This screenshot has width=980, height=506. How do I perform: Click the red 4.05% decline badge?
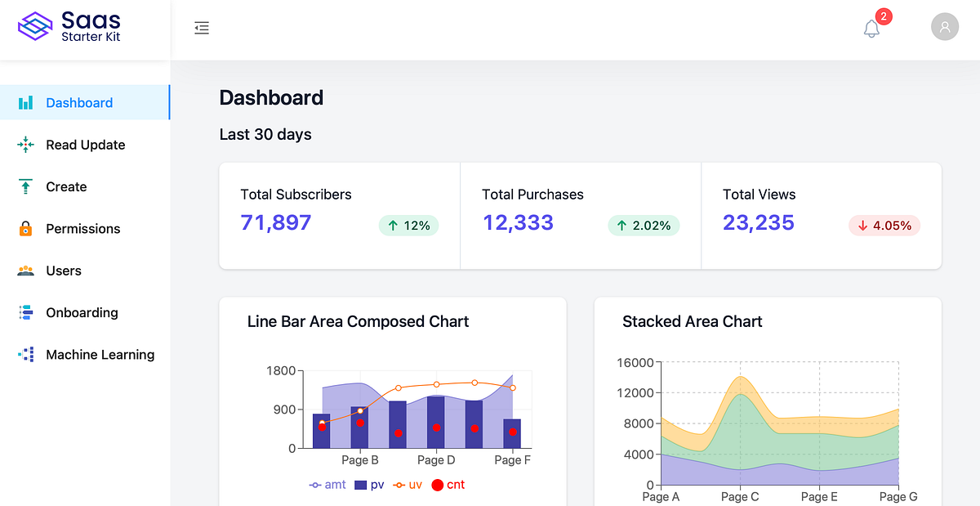click(884, 225)
